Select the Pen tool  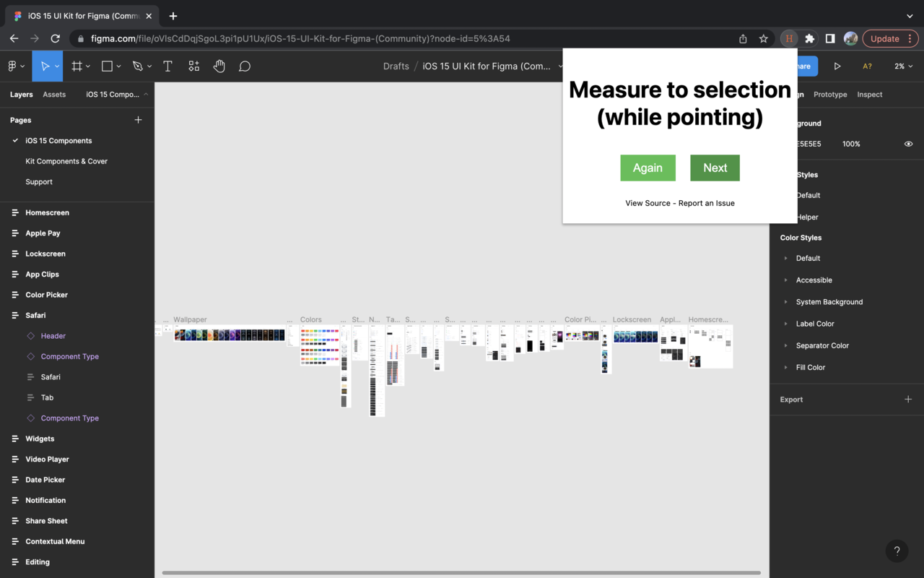[x=137, y=66]
